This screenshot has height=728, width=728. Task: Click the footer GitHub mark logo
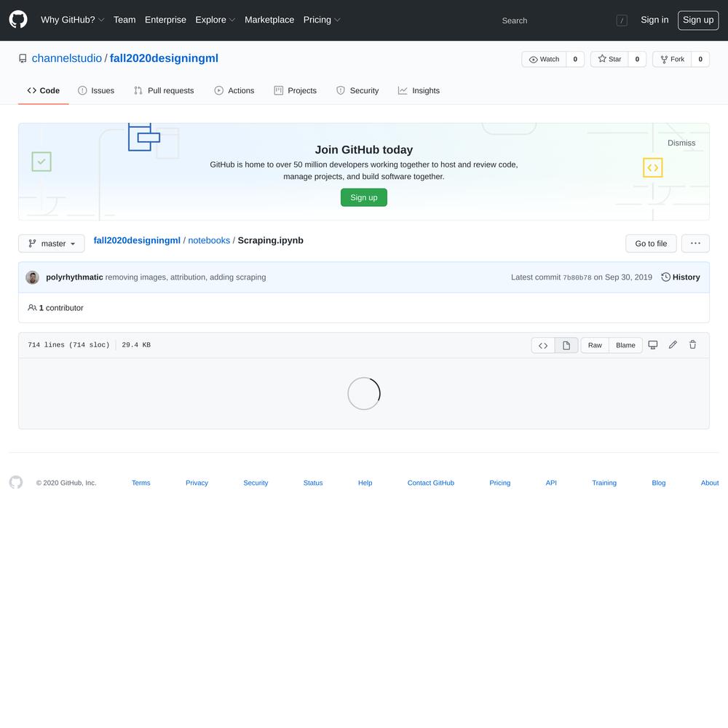(x=16, y=482)
